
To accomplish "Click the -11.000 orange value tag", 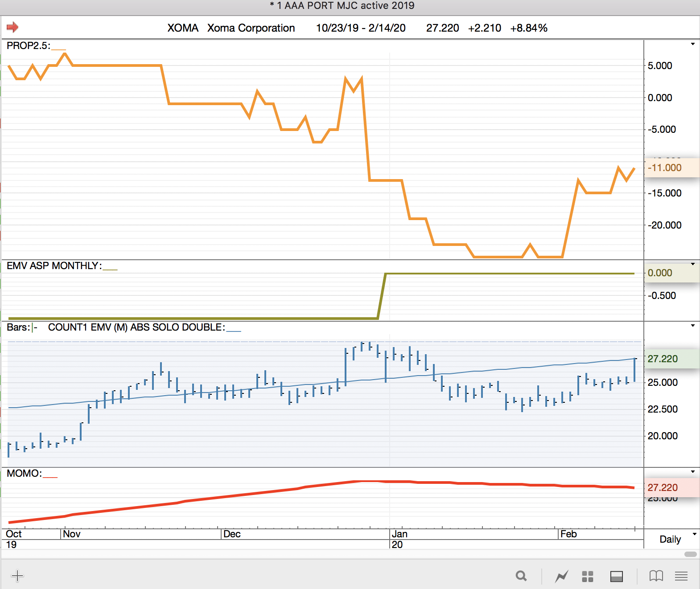I will 672,168.
